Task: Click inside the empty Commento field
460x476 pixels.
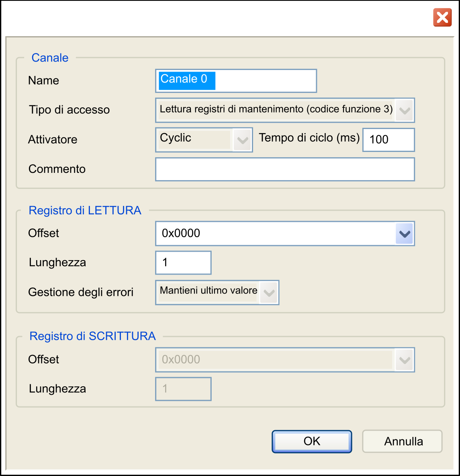Action: (x=285, y=169)
